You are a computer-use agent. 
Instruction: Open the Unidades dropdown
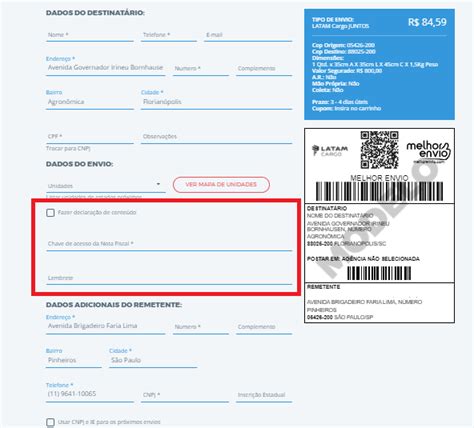pyautogui.click(x=106, y=186)
